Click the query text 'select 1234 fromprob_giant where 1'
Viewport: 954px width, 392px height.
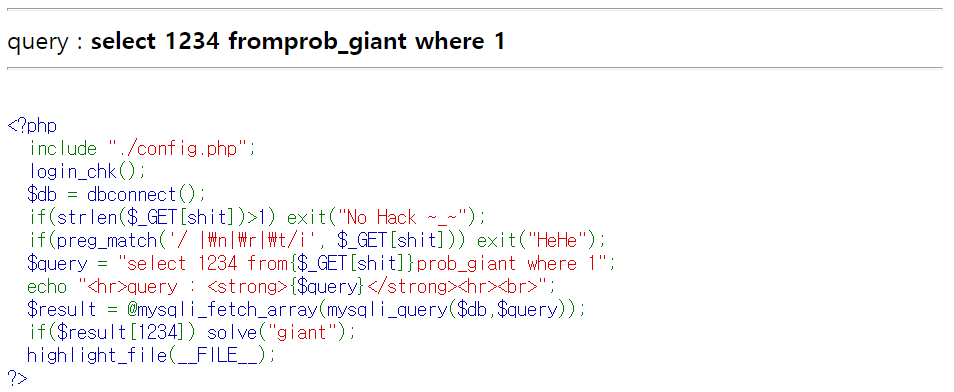point(298,43)
